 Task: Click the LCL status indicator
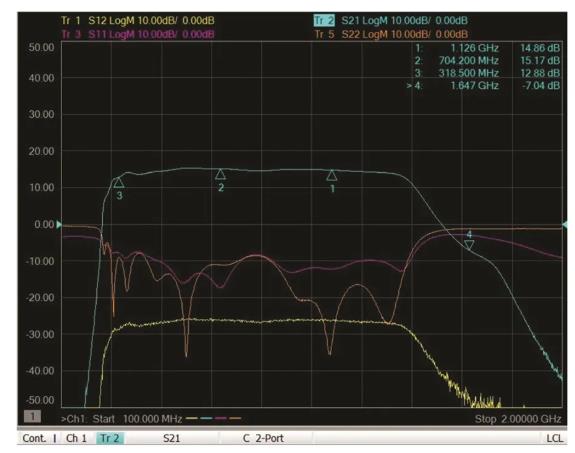pyautogui.click(x=554, y=438)
